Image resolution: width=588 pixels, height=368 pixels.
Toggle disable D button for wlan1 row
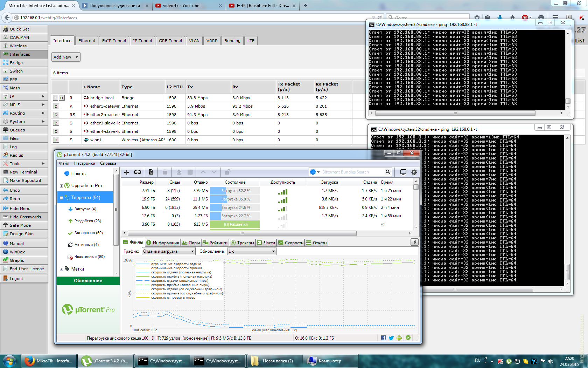tap(56, 140)
